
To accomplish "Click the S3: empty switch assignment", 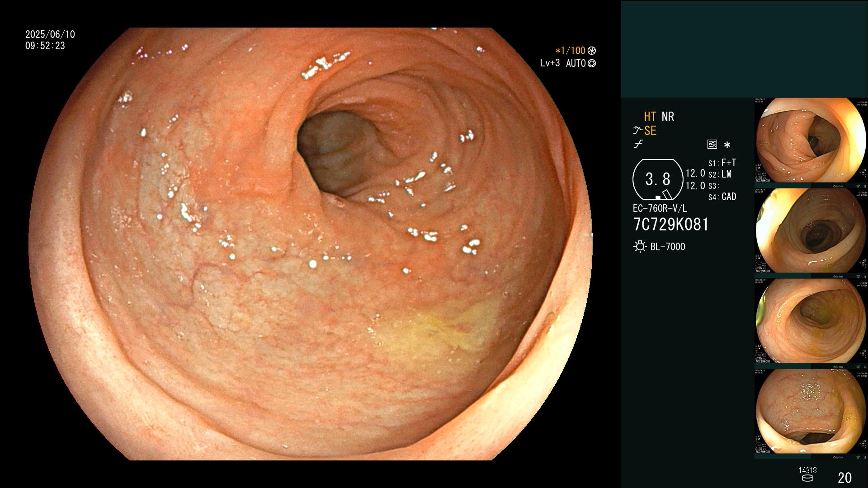I will click(713, 186).
